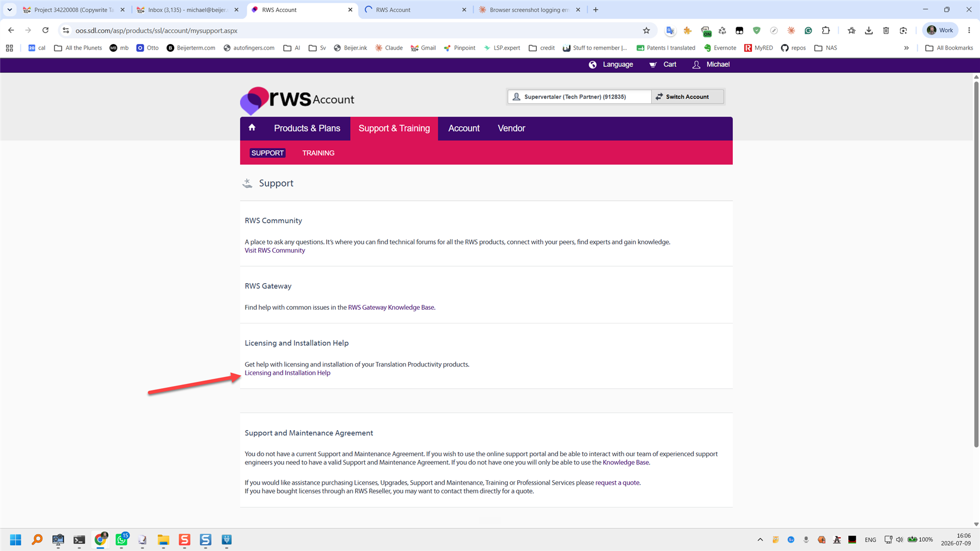Screen dimensions: 980x551
Task: Open the Cart icon in header
Action: point(653,65)
